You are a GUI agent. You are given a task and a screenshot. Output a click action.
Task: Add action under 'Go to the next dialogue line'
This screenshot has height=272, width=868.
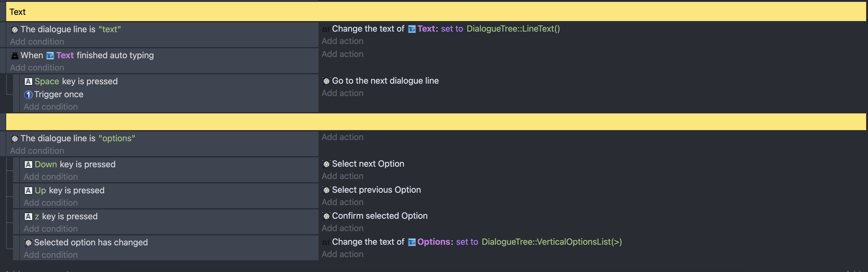(x=342, y=93)
